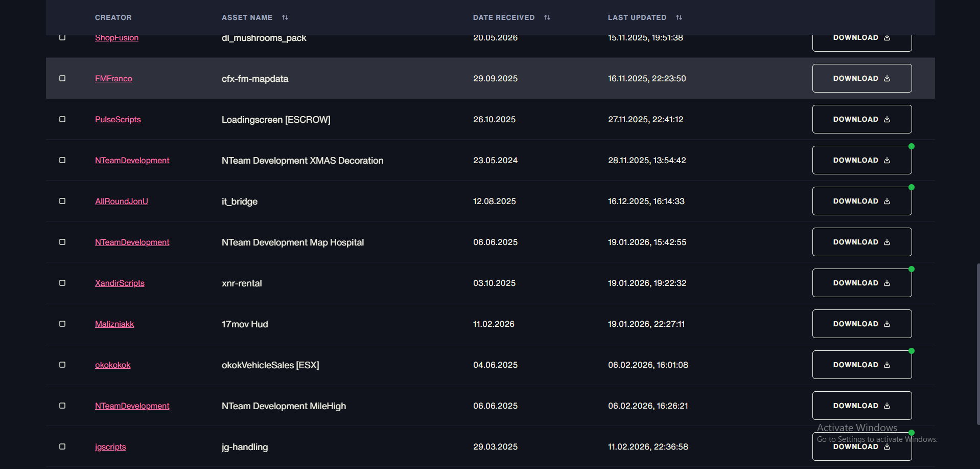Download NTeam Development MileHigh asset
The width and height of the screenshot is (980, 469).
[862, 406]
